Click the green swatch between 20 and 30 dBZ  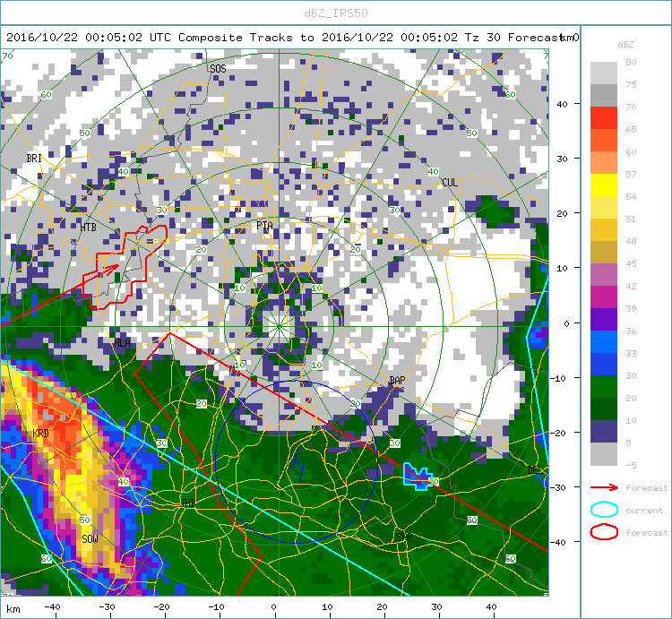pos(603,387)
